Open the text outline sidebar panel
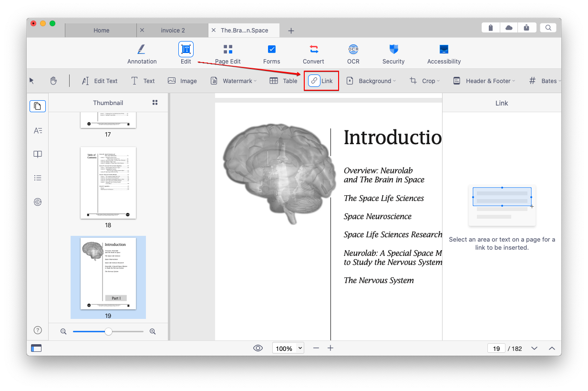This screenshot has width=588, height=391. click(x=38, y=130)
